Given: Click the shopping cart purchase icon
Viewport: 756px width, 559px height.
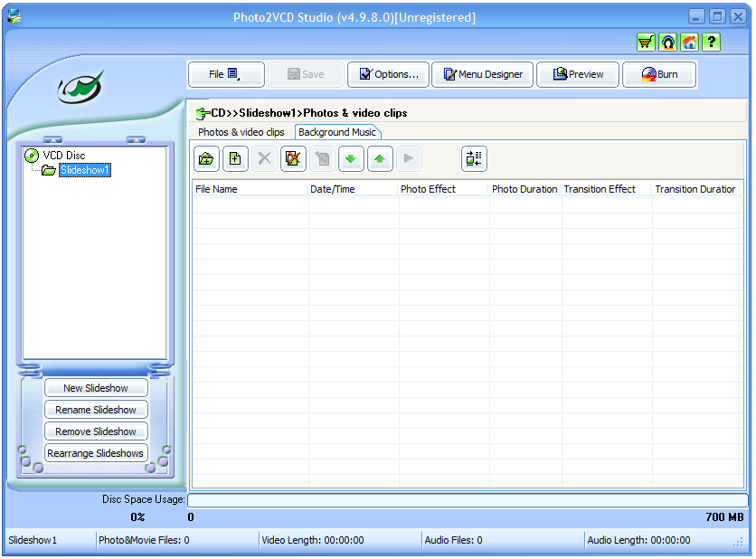Looking at the screenshot, I should pyautogui.click(x=646, y=43).
